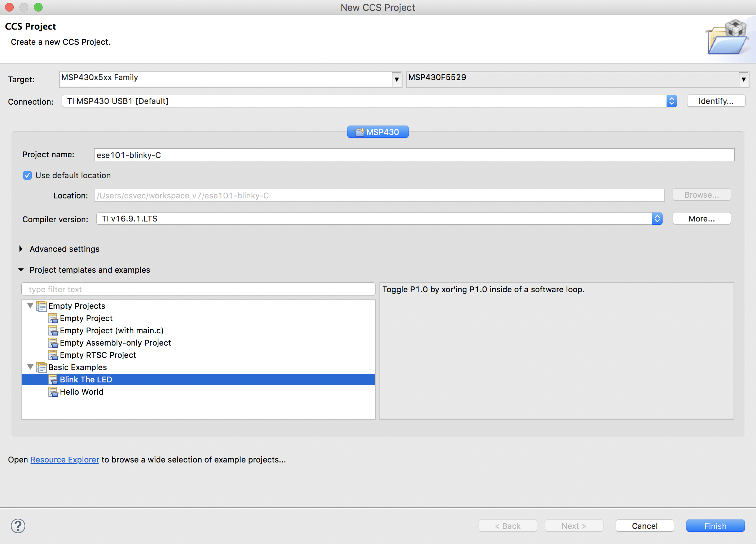Image resolution: width=756 pixels, height=544 pixels.
Task: Click the Help question mark icon
Action: click(18, 526)
